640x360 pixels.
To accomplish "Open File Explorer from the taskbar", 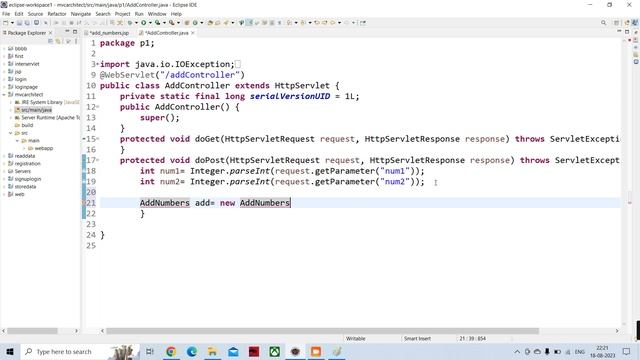I will click(212, 351).
